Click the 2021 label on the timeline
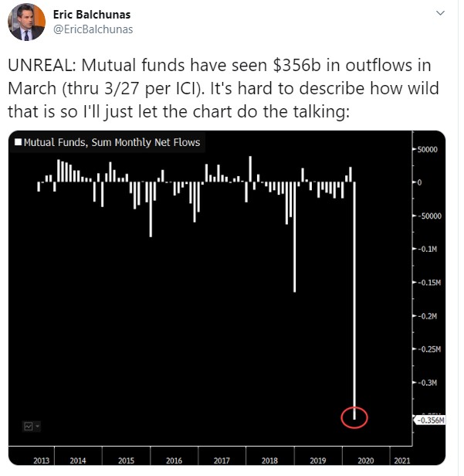Screen dimensions: 464x476 click(402, 461)
